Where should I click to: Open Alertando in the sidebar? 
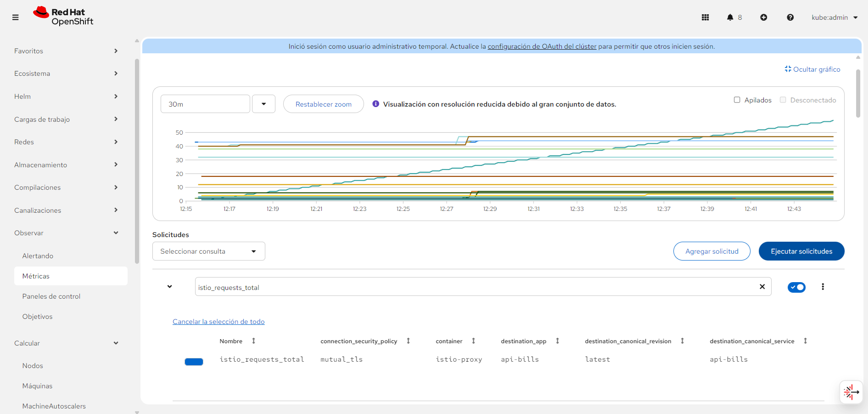(x=38, y=256)
